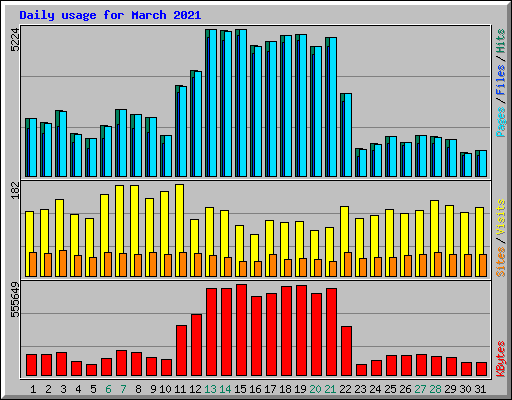This screenshot has width=512, height=400.
Task: Click the cyan pages bar for day 25
Action: pyautogui.click(x=393, y=156)
